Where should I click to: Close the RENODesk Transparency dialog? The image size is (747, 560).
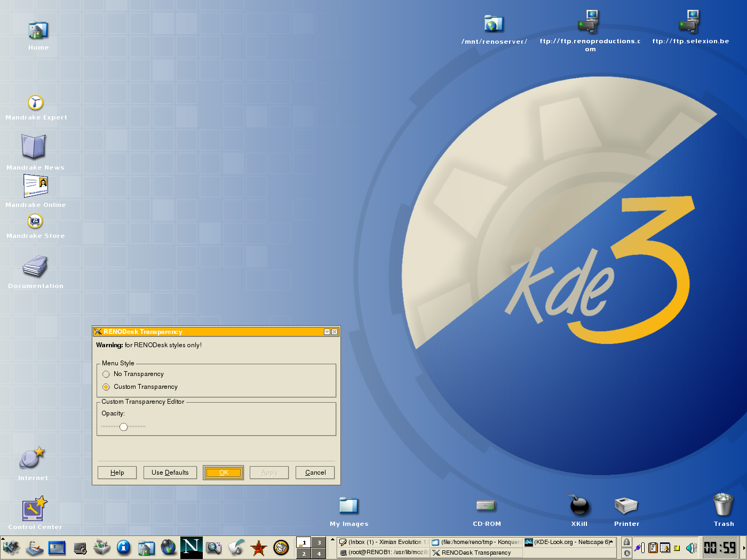pyautogui.click(x=335, y=332)
